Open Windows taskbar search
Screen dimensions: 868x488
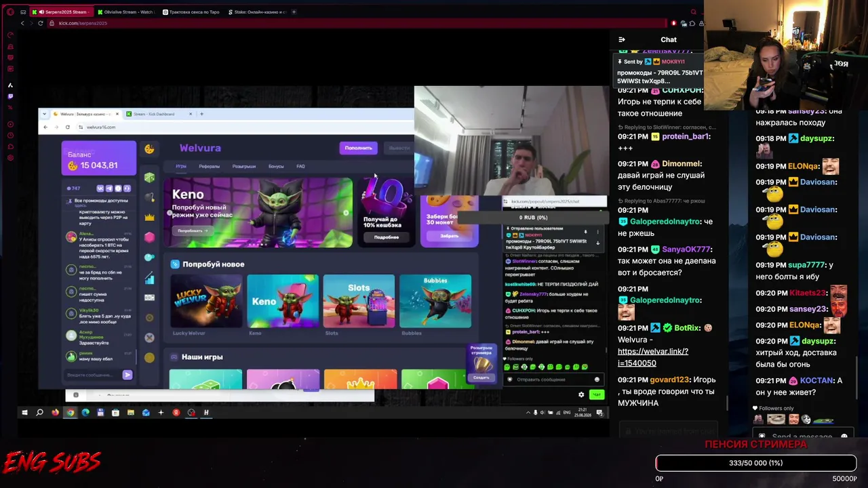tap(39, 412)
